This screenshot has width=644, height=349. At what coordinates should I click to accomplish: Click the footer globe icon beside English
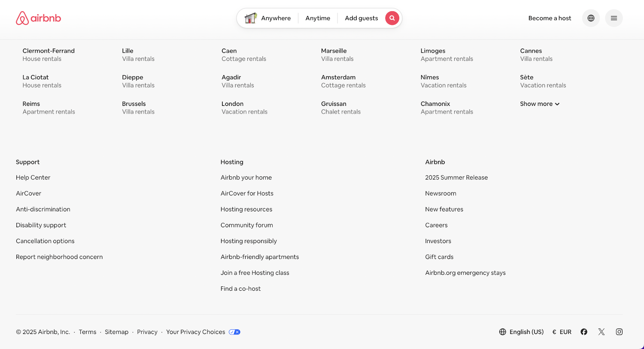pos(503,332)
